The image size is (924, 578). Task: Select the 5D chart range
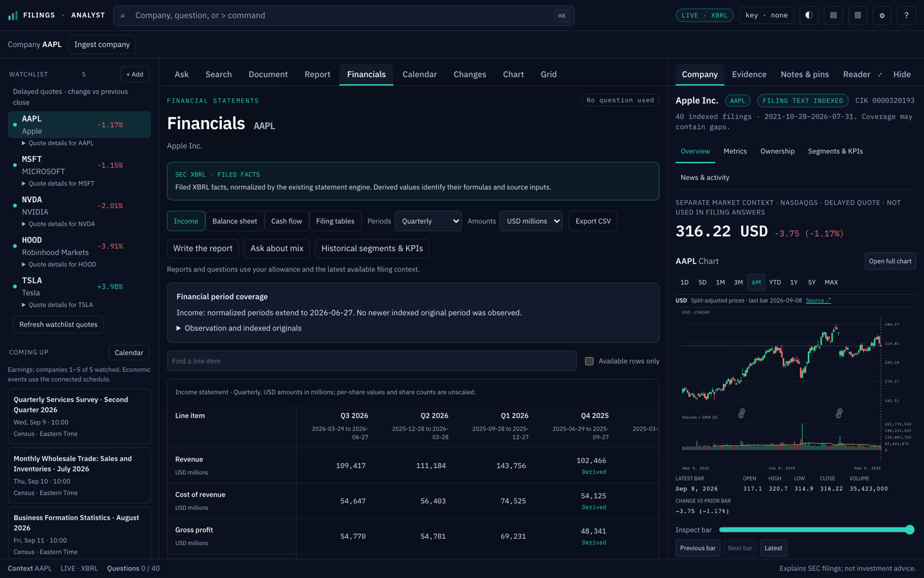point(703,283)
